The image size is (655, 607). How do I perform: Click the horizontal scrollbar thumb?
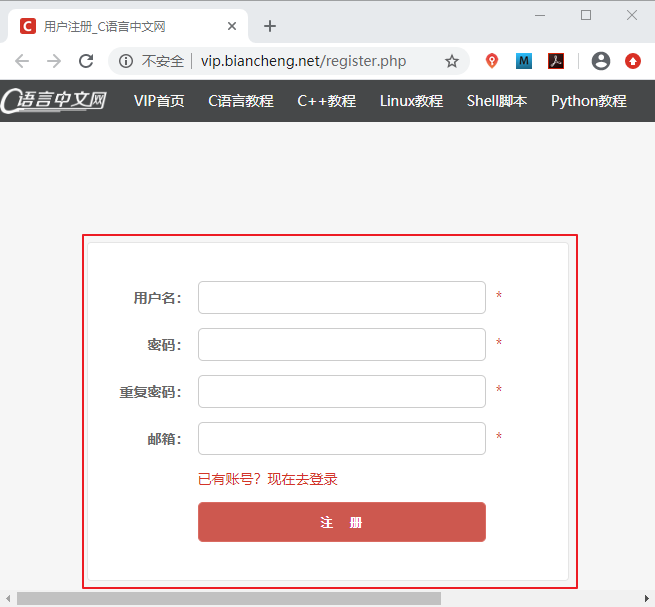tap(228, 599)
